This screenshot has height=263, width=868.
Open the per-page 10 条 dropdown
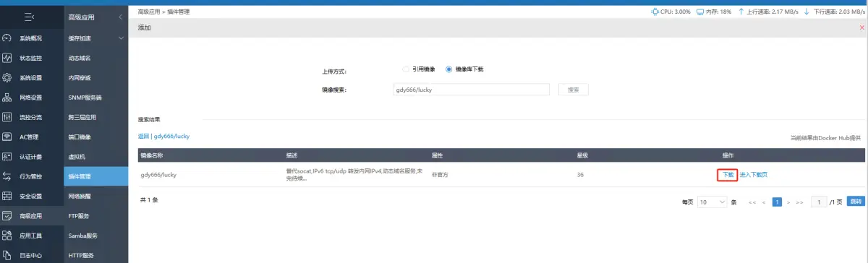point(712,202)
